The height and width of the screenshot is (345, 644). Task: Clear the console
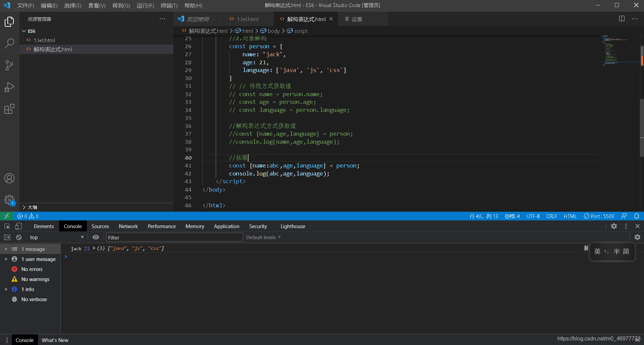tap(19, 237)
